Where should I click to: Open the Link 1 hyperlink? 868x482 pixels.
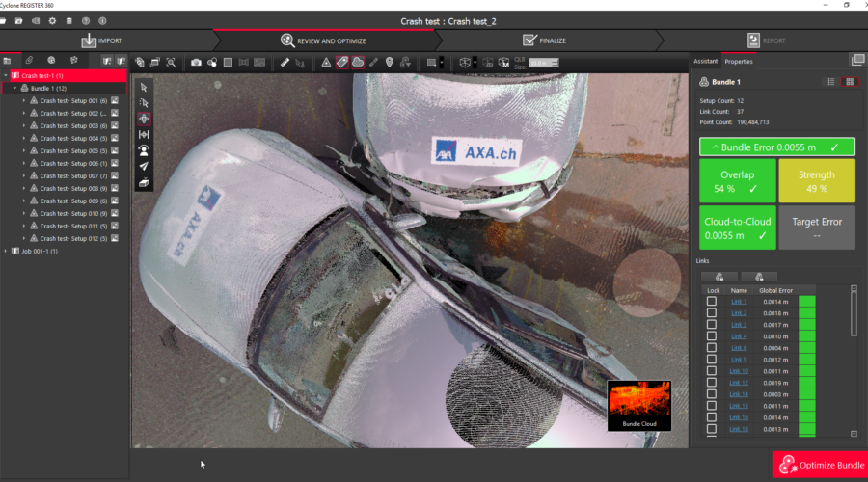[739, 302]
